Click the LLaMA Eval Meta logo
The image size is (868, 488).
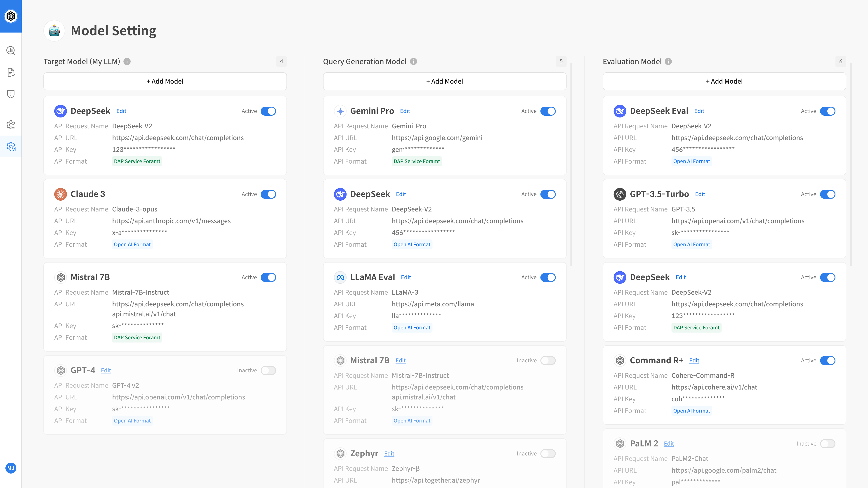pyautogui.click(x=340, y=277)
